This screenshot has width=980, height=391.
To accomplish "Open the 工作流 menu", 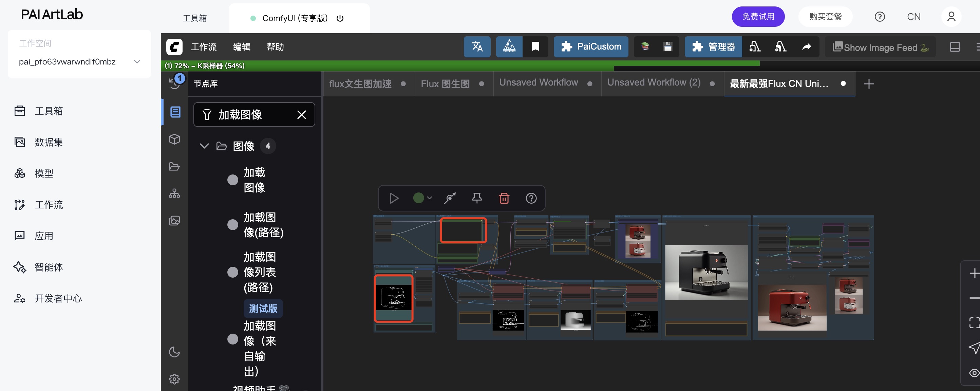I will 204,47.
